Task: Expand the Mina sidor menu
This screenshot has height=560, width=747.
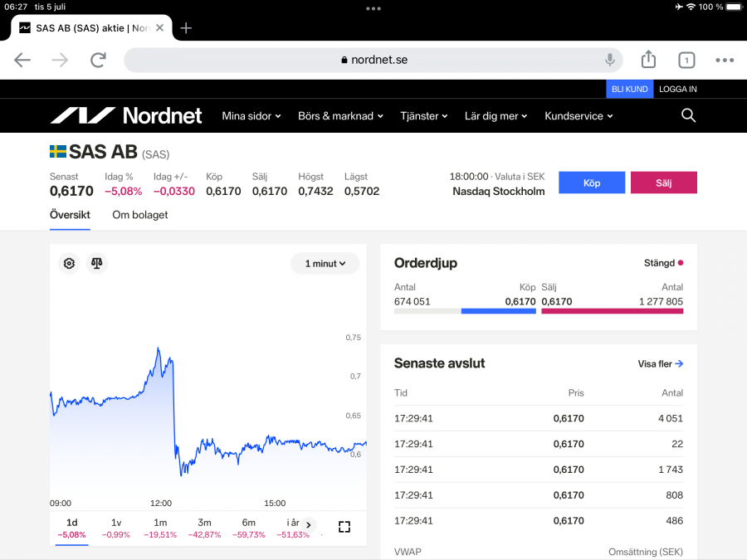Action: pyautogui.click(x=251, y=116)
